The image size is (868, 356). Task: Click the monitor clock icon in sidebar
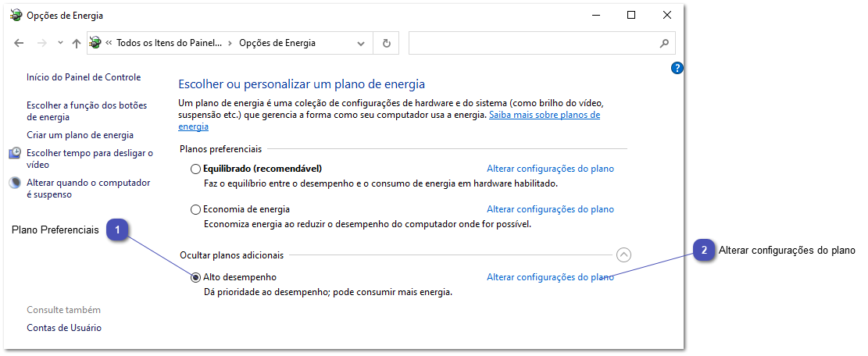[16, 153]
